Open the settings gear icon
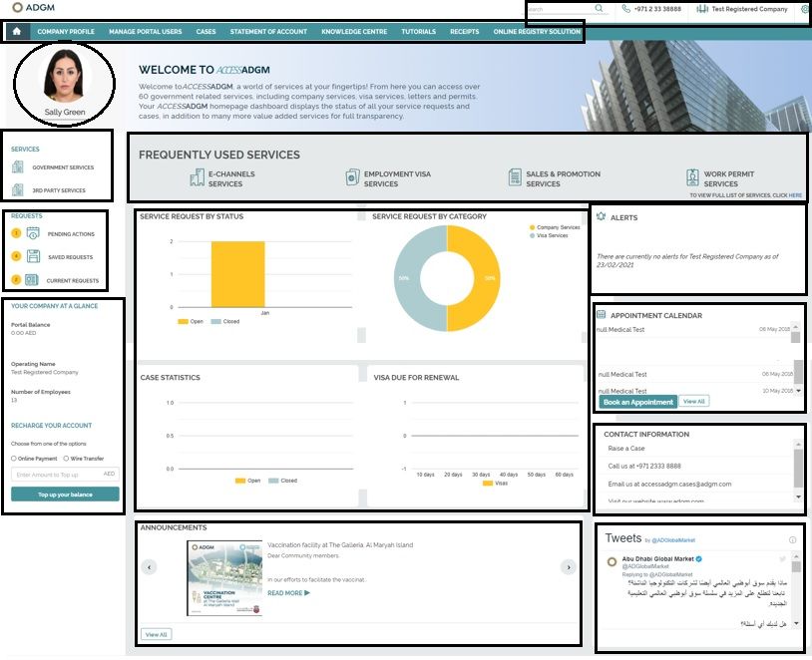812x660 pixels. [x=804, y=9]
